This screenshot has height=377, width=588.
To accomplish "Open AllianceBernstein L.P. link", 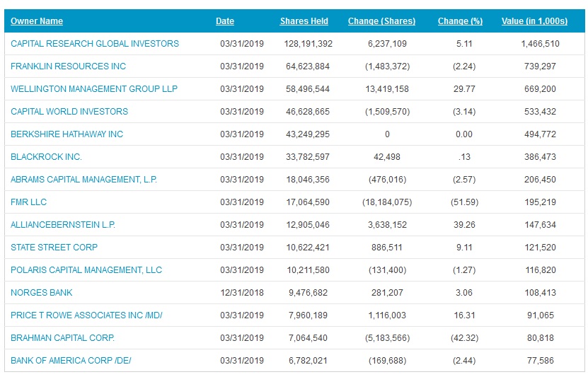I will [x=63, y=224].
